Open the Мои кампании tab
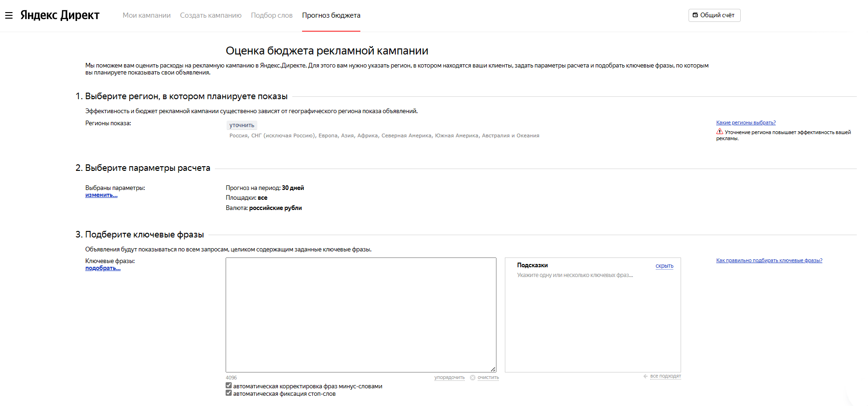This screenshot has width=868, height=406. 146,15
